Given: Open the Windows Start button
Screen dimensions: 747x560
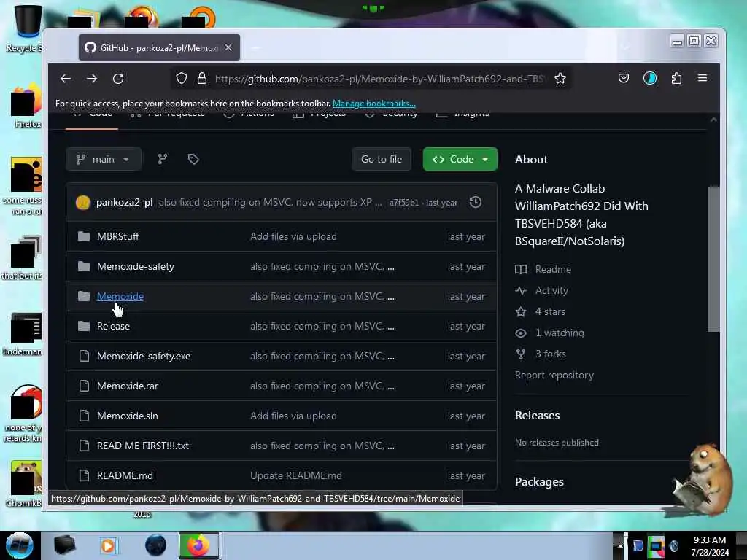Looking at the screenshot, I should tap(19, 545).
